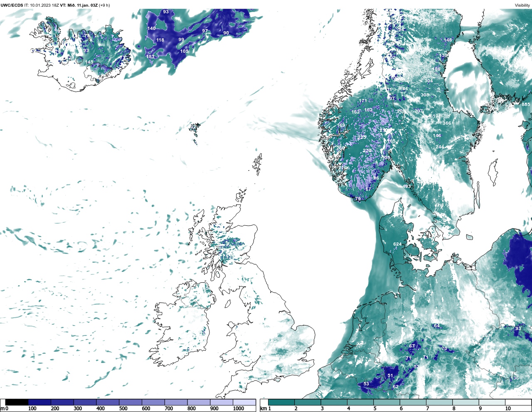Pick the 800–900 m lavender legend swatch
The height and width of the screenshot is (412, 532).
199,402
